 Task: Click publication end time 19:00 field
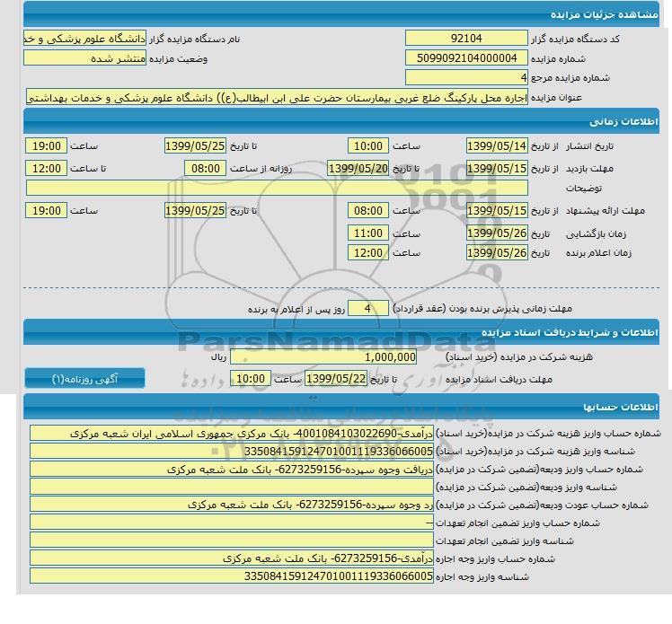pos(47,146)
